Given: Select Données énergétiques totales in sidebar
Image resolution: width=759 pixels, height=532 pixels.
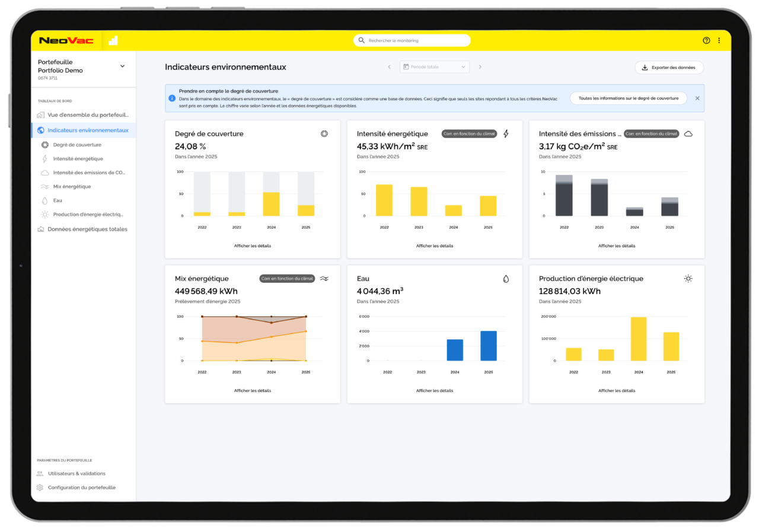Looking at the screenshot, I should point(87,229).
